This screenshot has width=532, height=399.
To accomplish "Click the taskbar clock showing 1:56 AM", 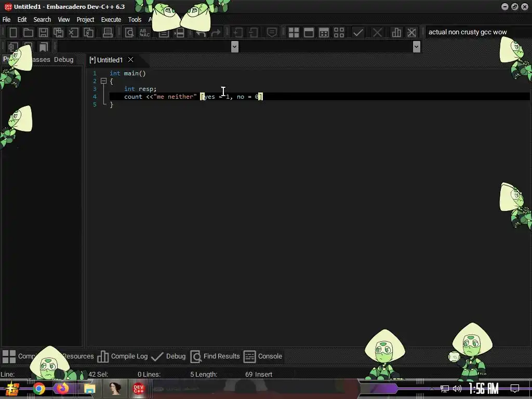I will pyautogui.click(x=484, y=389).
